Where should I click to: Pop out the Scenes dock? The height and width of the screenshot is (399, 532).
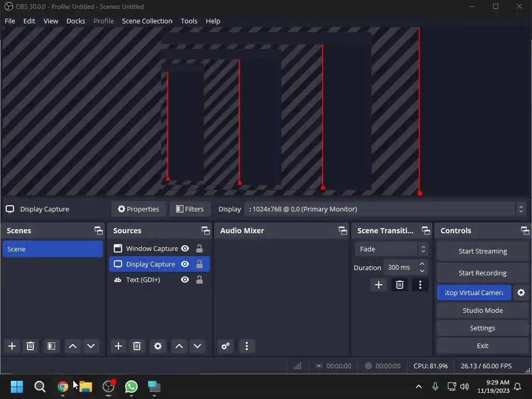coord(98,231)
